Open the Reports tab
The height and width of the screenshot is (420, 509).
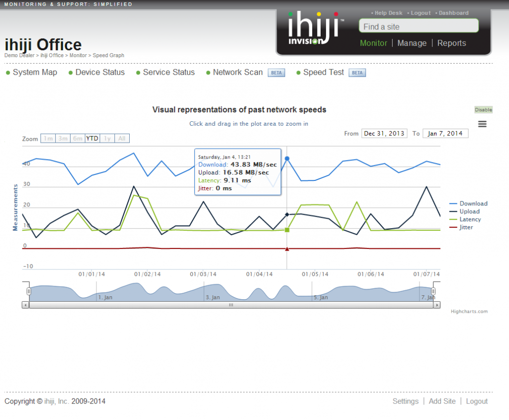(451, 43)
